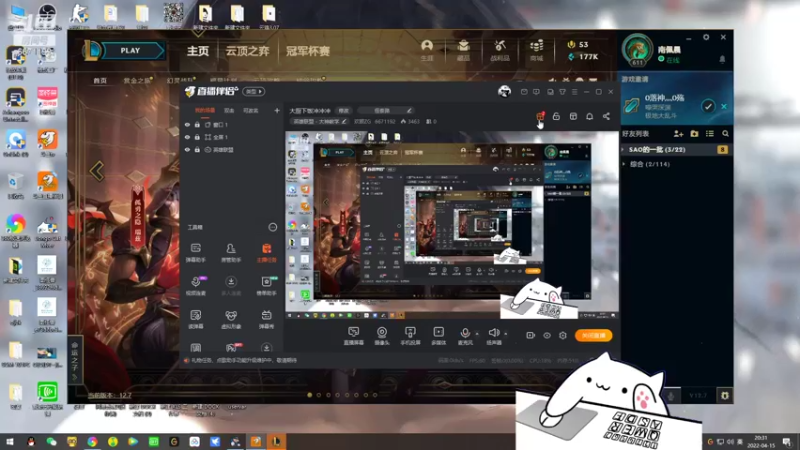800x450 pixels.
Task: Click the streaming app notification bell
Action: [x=589, y=116]
